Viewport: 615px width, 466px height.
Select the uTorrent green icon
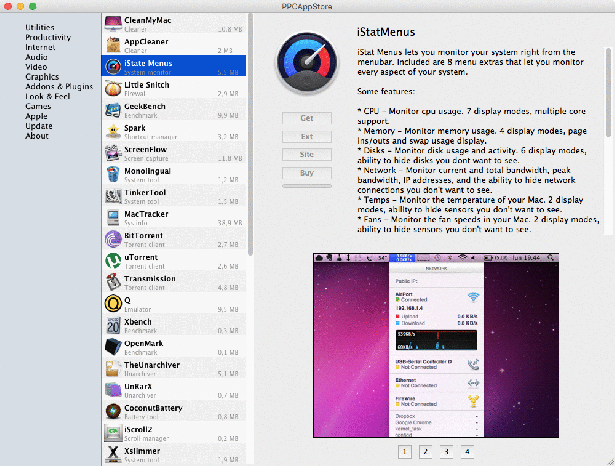tap(113, 261)
